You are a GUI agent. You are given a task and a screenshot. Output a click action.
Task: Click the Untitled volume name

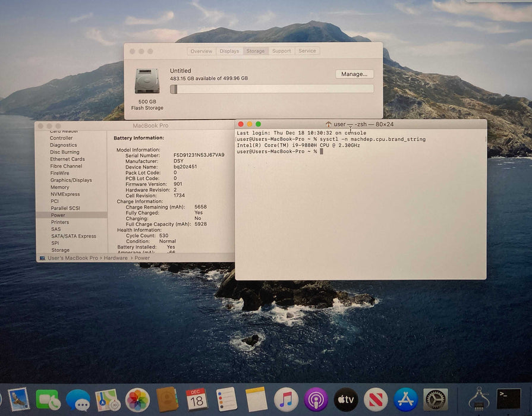[x=181, y=71]
